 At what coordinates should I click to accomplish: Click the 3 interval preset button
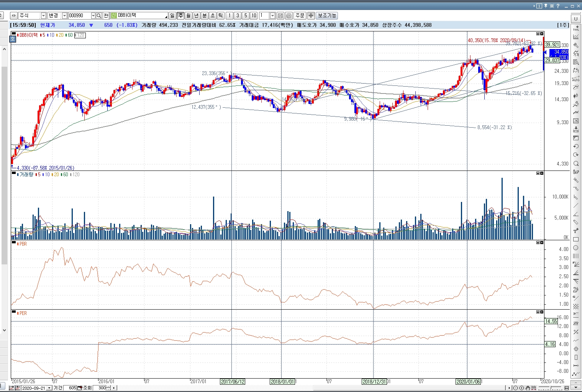tap(238, 16)
